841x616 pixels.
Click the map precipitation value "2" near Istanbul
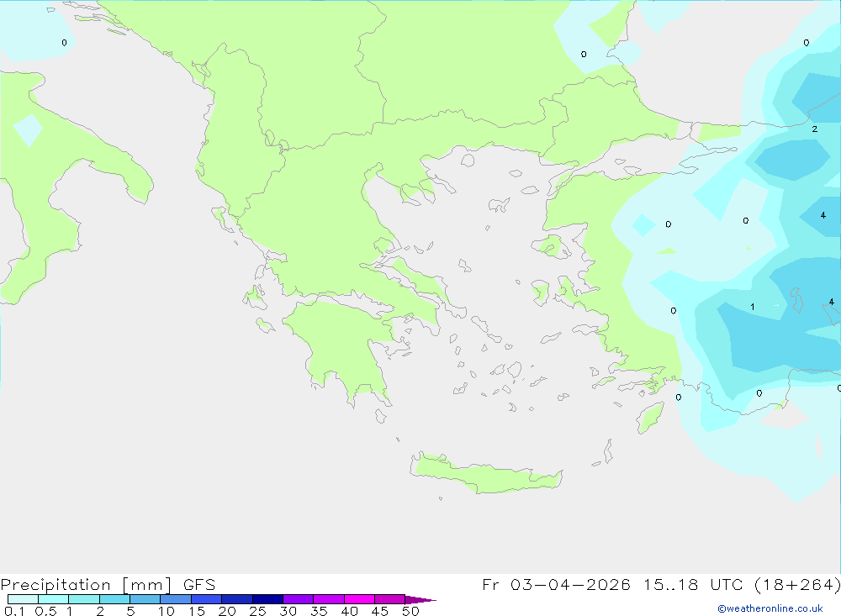815,129
